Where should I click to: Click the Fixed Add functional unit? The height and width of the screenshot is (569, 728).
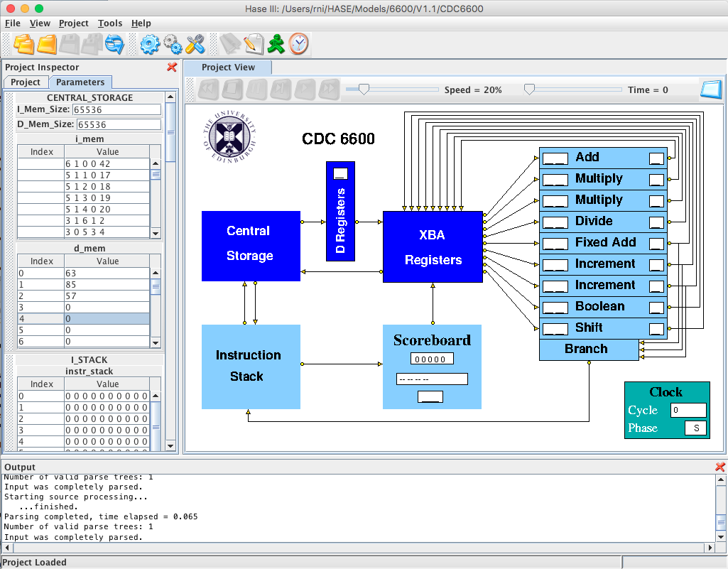coord(603,243)
